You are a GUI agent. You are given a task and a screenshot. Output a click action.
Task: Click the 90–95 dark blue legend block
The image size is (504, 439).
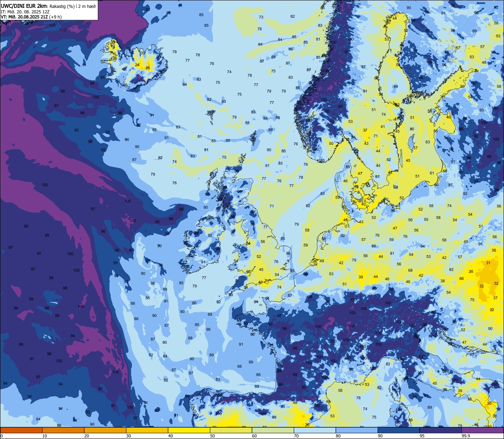(398, 430)
